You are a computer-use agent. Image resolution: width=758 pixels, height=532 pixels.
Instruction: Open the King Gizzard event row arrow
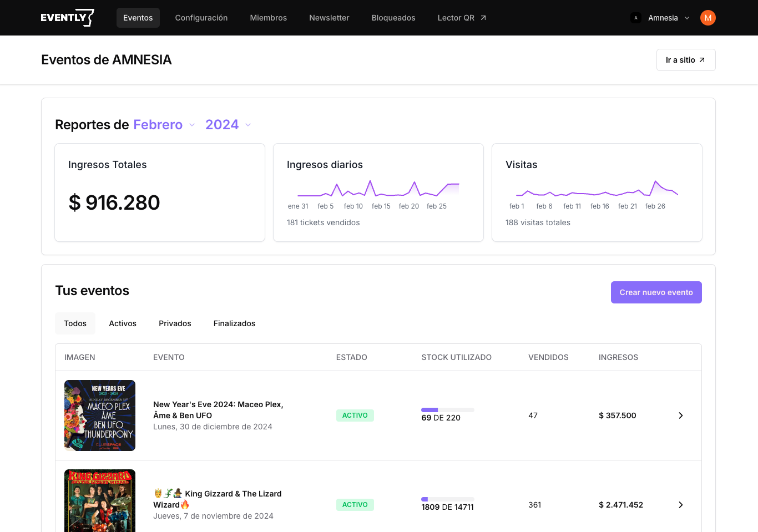tap(680, 505)
